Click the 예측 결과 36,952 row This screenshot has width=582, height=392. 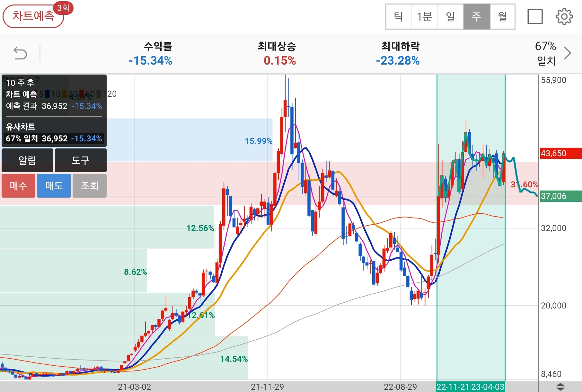click(54, 106)
